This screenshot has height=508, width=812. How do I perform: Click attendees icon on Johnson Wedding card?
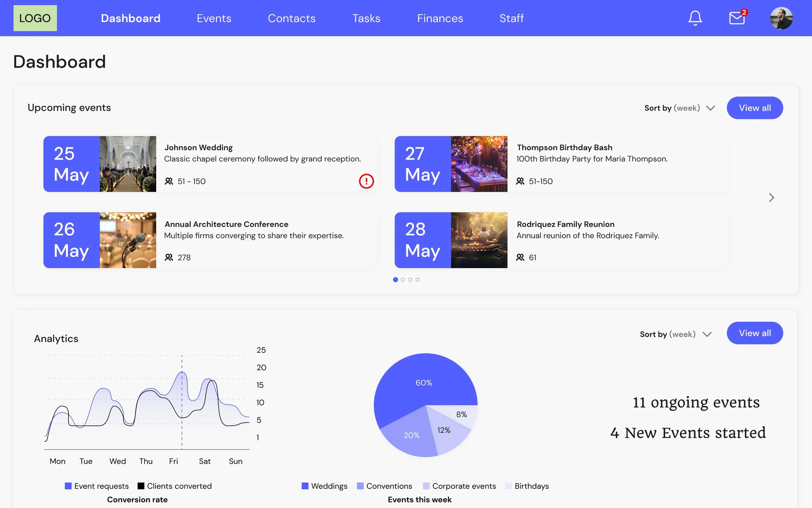169,181
